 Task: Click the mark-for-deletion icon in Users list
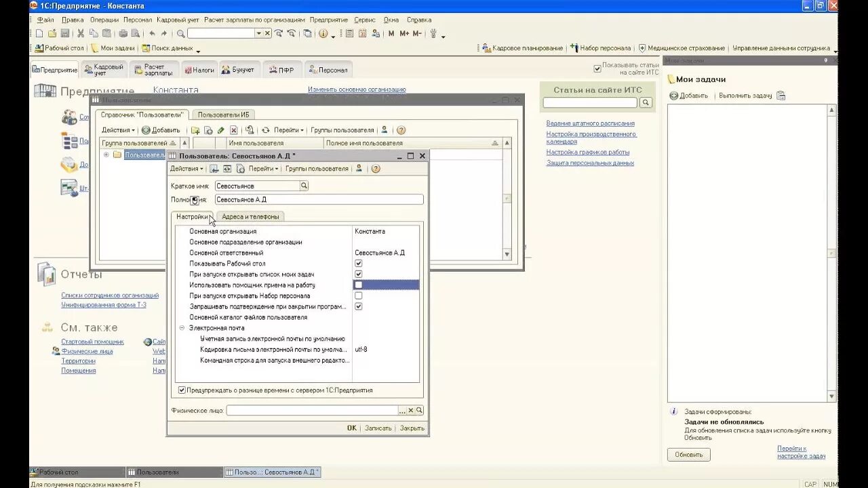tap(234, 130)
